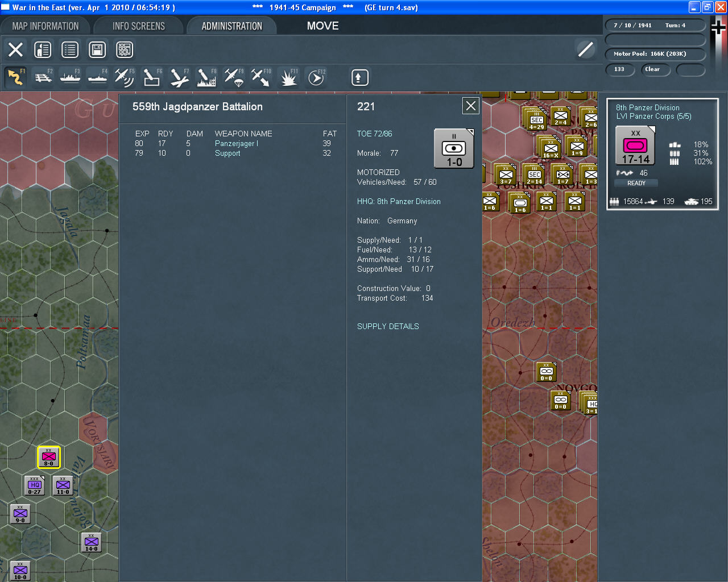The image size is (728, 582).
Task: Open the preferences icon beside the X
Action: click(43, 49)
